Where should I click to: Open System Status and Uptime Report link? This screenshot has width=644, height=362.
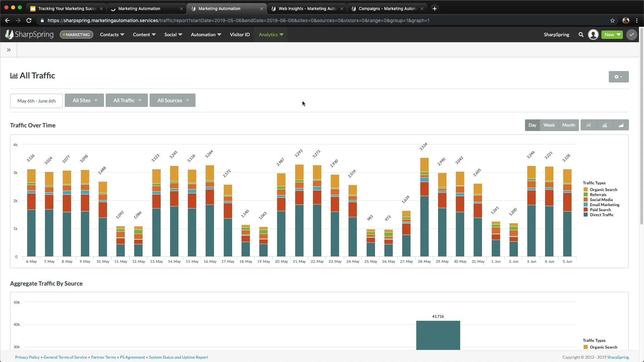pyautogui.click(x=178, y=357)
